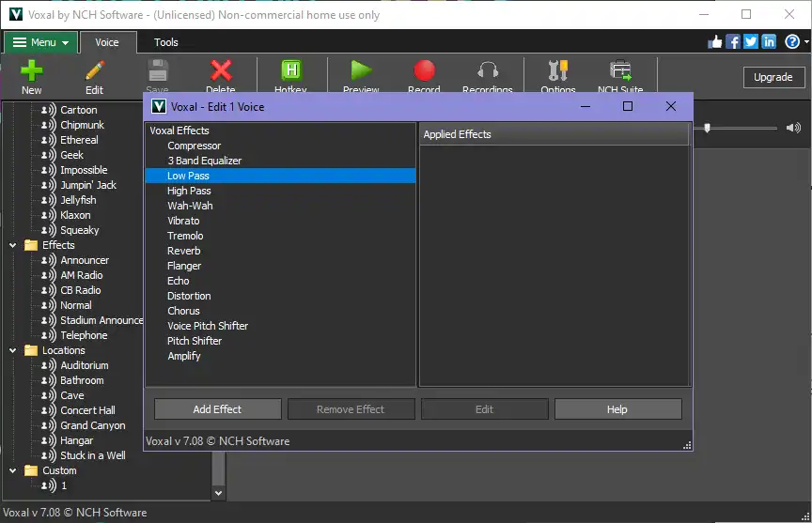This screenshot has width=812, height=523.
Task: Collapse the Effects folder
Action: (13, 245)
